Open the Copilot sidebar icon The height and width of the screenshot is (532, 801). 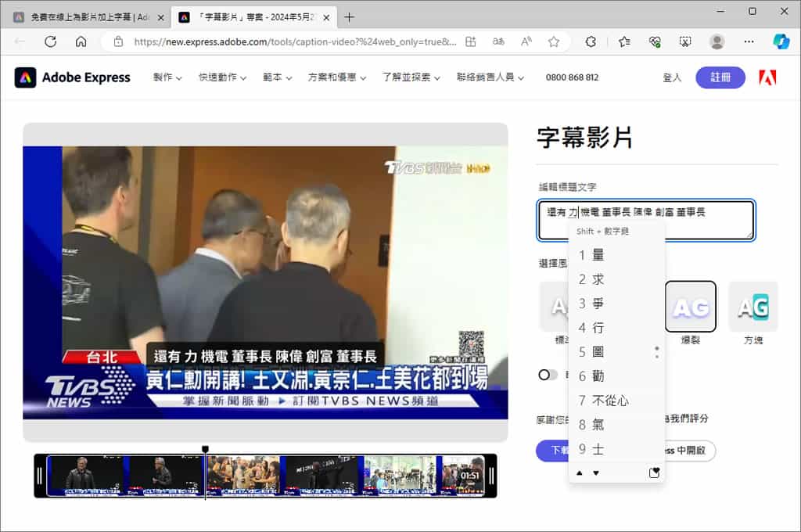(x=781, y=41)
